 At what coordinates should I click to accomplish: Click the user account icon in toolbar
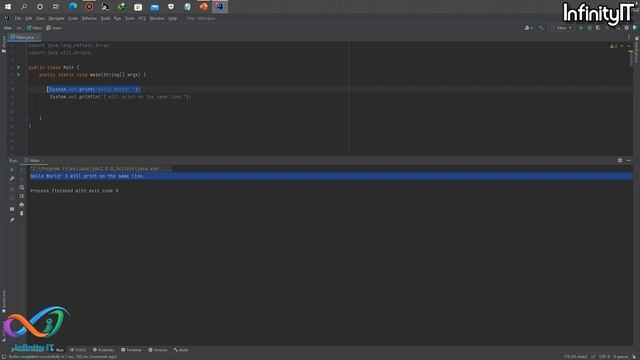coord(528,28)
